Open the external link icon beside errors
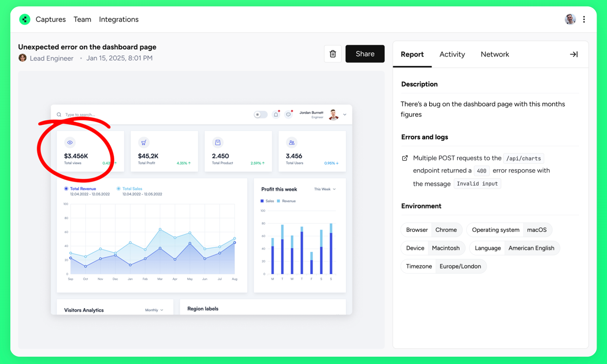Image resolution: width=607 pixels, height=364 pixels. [405, 158]
